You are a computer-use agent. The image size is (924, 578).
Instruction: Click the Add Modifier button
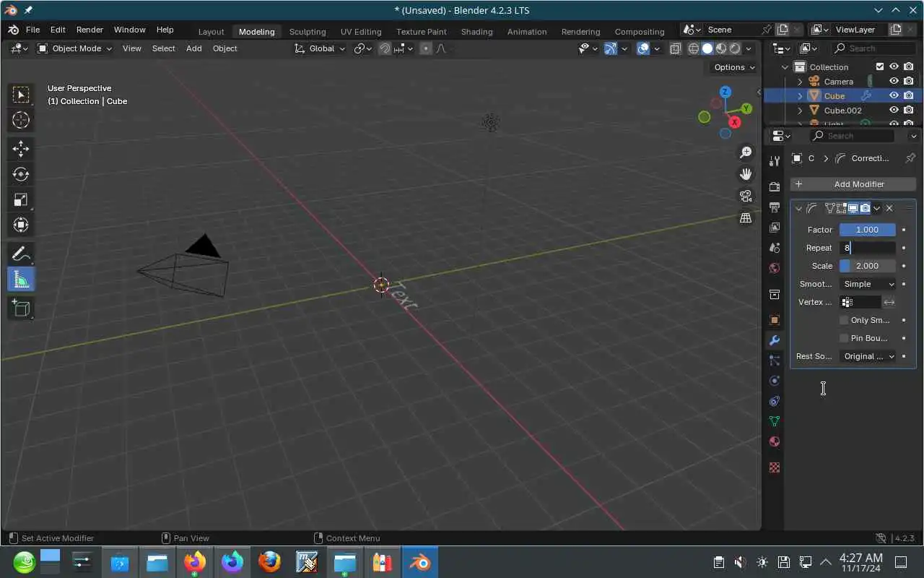853,184
